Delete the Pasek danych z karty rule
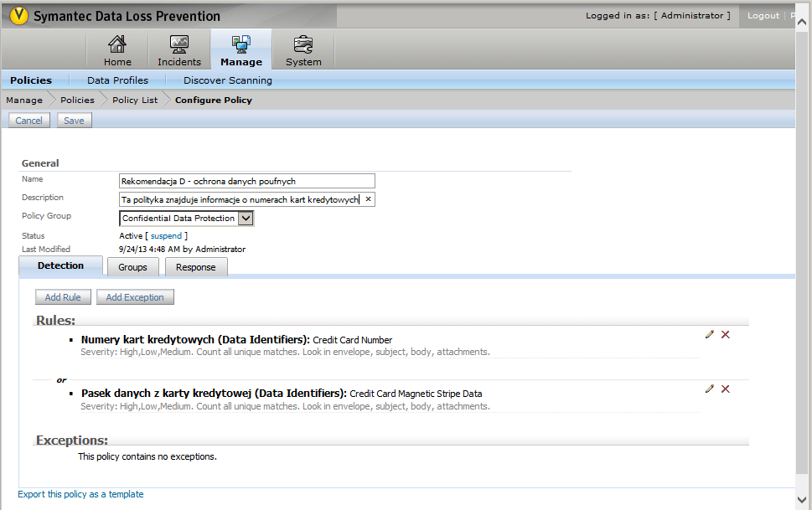The width and height of the screenshot is (812, 510). (x=726, y=389)
